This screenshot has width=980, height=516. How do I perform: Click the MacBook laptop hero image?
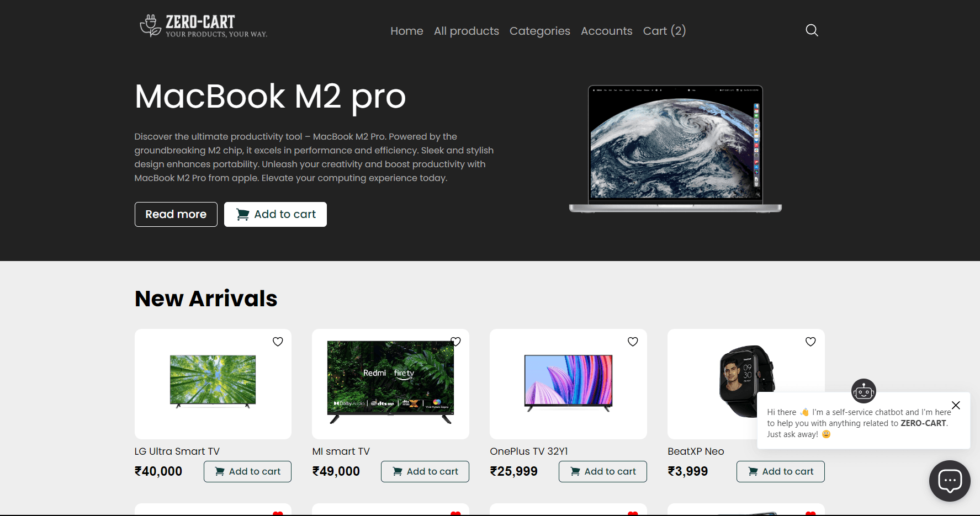point(675,149)
